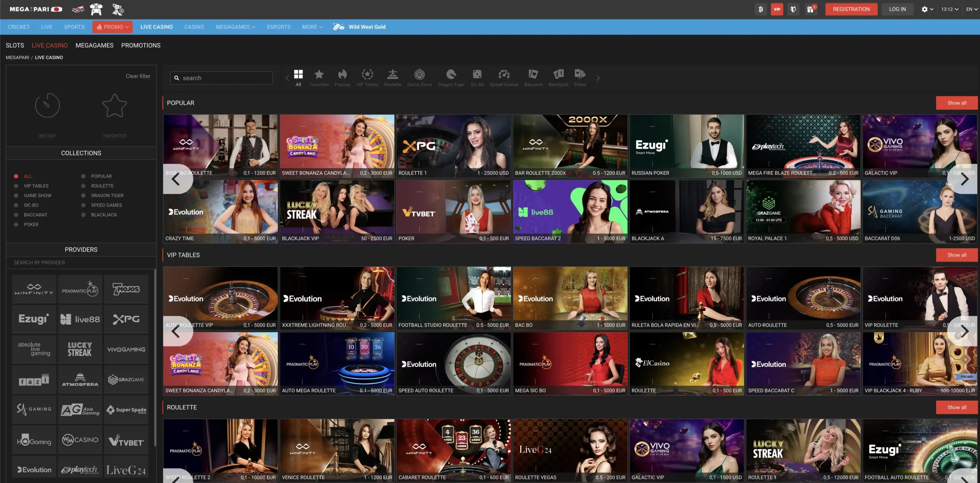Show all ROULETTE games
Viewport: 980px width, 483px height.
(957, 407)
